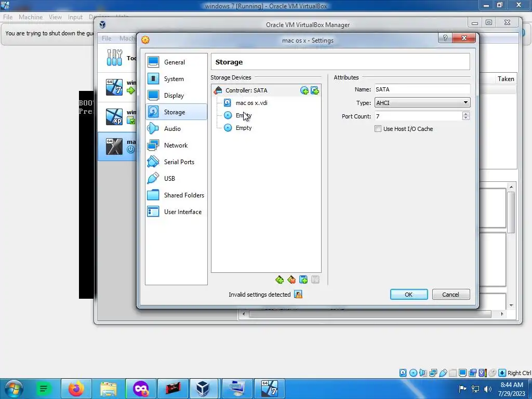Click the Manager scrollbar down arrow
The width and height of the screenshot is (532, 399).
[511, 305]
